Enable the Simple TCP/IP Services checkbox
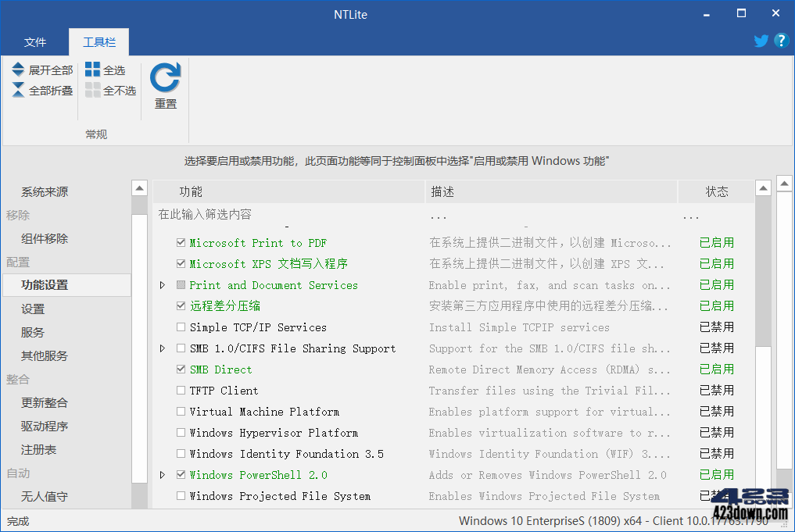The image size is (795, 532). tap(181, 327)
